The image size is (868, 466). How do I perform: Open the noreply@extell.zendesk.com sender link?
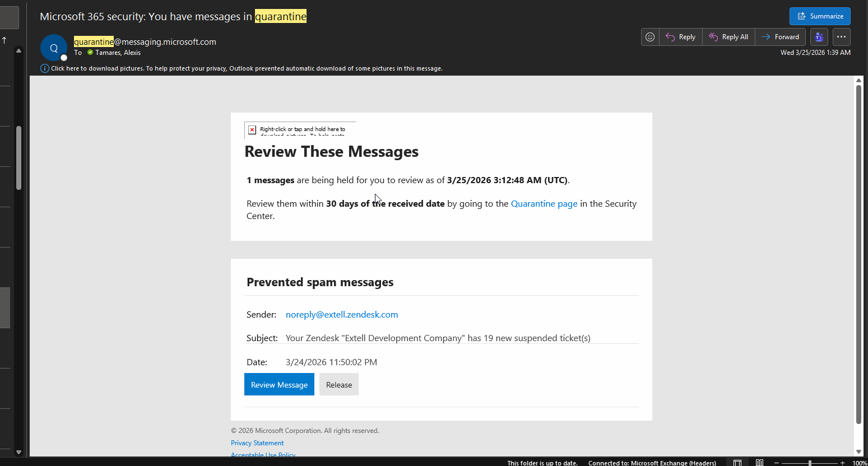[342, 315]
